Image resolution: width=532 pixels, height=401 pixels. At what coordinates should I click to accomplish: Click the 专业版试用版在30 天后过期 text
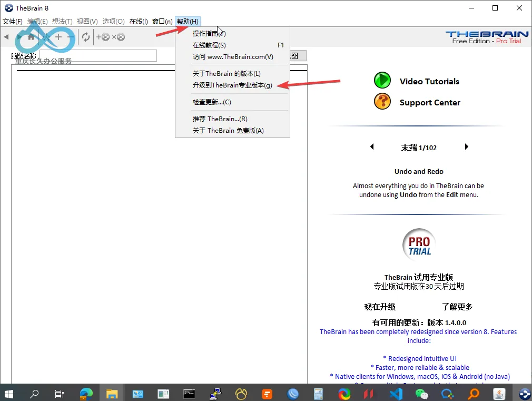pos(419,286)
